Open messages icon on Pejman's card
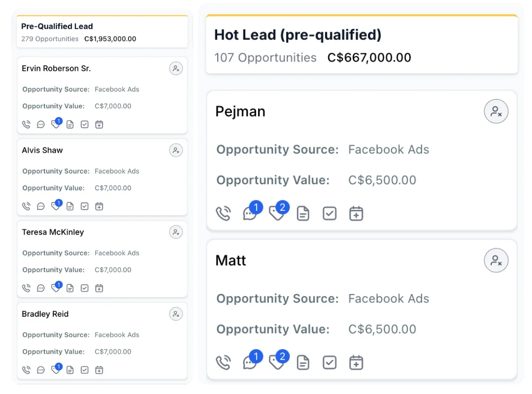Screen dimensions: 532x394 pos(250,214)
